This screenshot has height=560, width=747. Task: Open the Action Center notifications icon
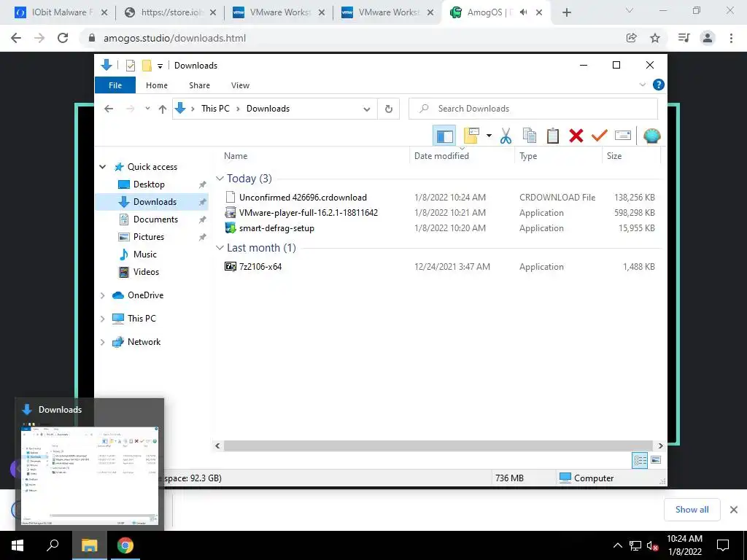click(x=723, y=545)
